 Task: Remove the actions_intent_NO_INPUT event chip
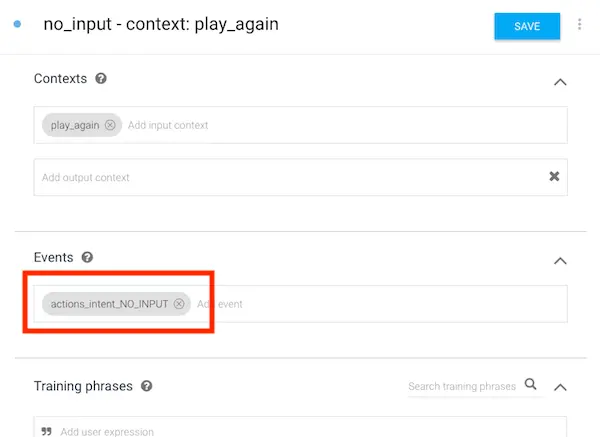179,304
